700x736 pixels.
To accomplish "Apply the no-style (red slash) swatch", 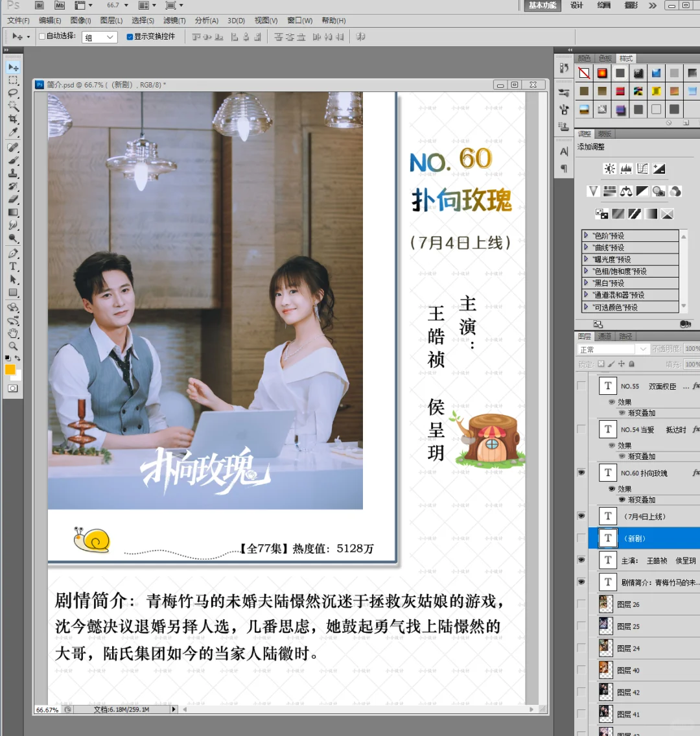I will tap(584, 73).
